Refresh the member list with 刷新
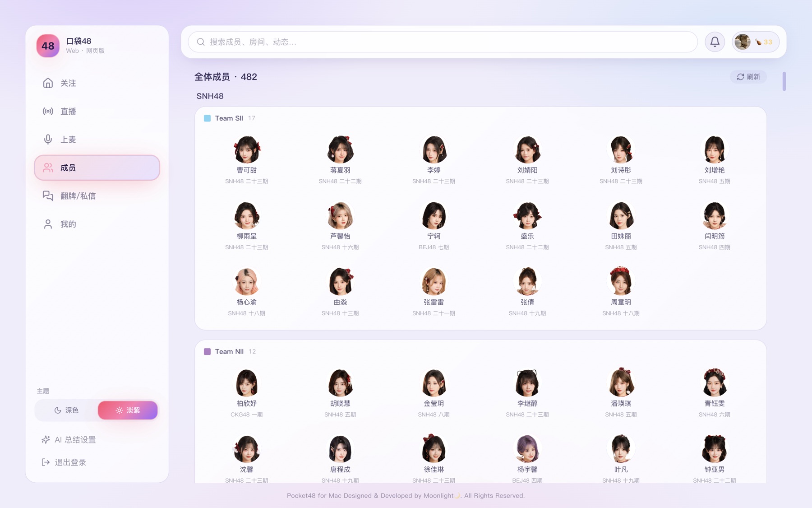The height and width of the screenshot is (508, 812). [x=748, y=77]
